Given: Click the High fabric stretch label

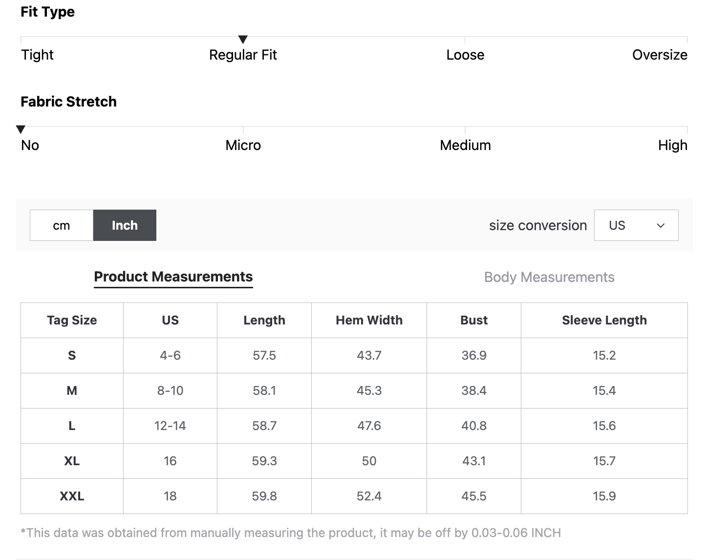Looking at the screenshot, I should click(672, 145).
